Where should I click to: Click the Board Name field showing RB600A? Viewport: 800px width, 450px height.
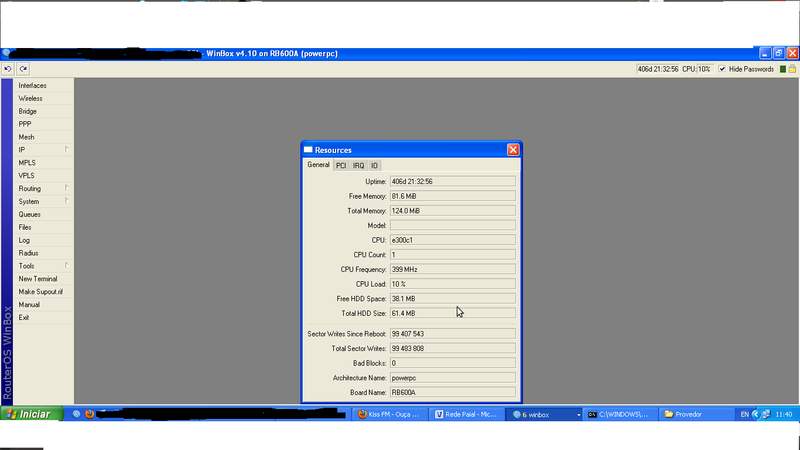(453, 392)
